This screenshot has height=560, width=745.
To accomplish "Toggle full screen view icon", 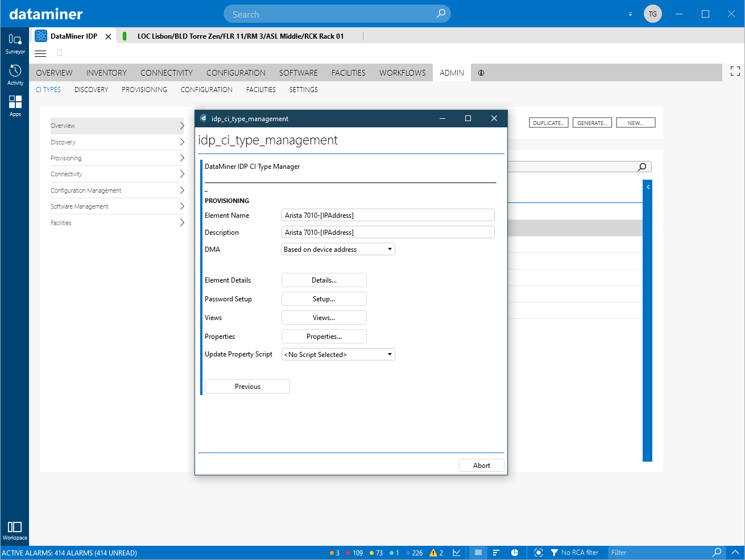I will point(735,71).
